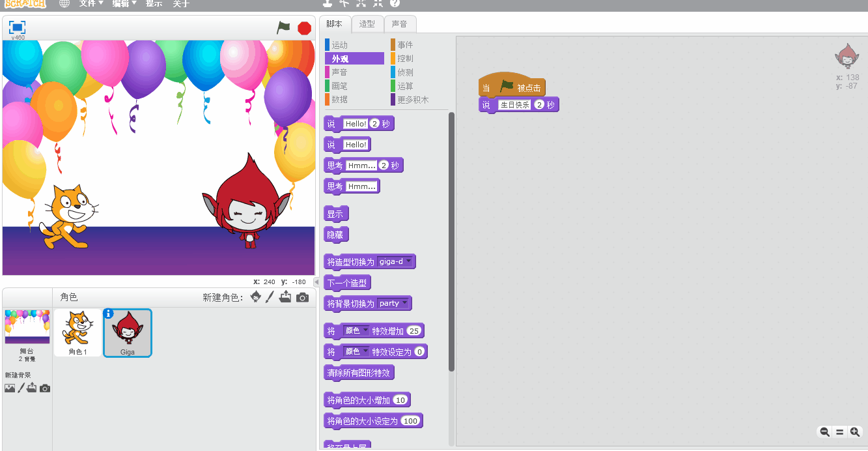The height and width of the screenshot is (451, 868).
Task: Click the 2 seconds field in script 说 block
Action: pyautogui.click(x=539, y=105)
